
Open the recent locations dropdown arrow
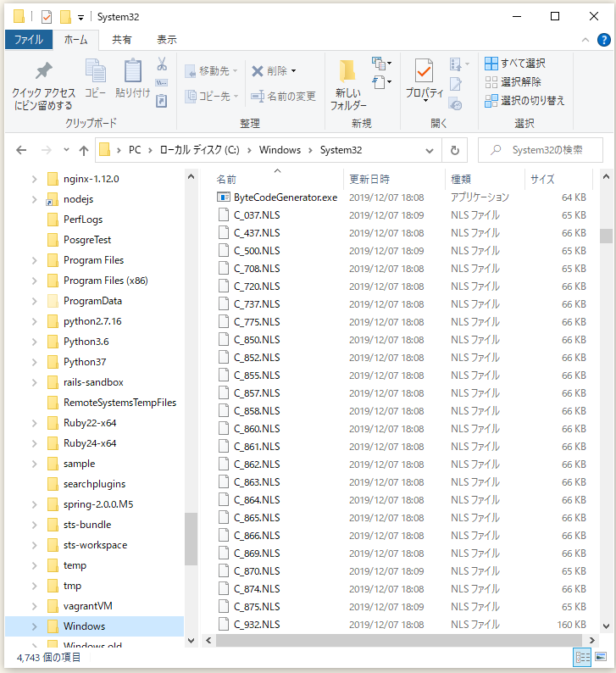[x=66, y=150]
